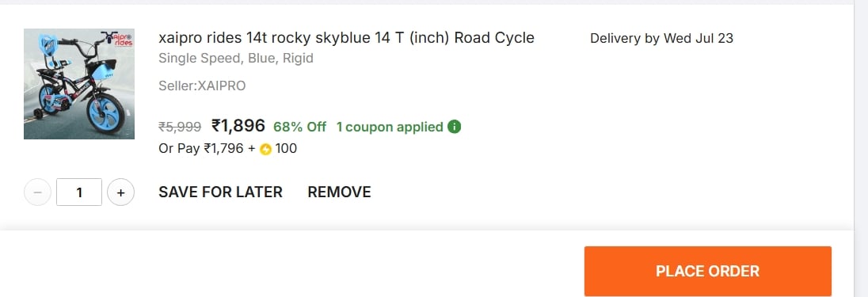Click the yellow SuperCoin icon
The image size is (868, 297).
tap(266, 149)
